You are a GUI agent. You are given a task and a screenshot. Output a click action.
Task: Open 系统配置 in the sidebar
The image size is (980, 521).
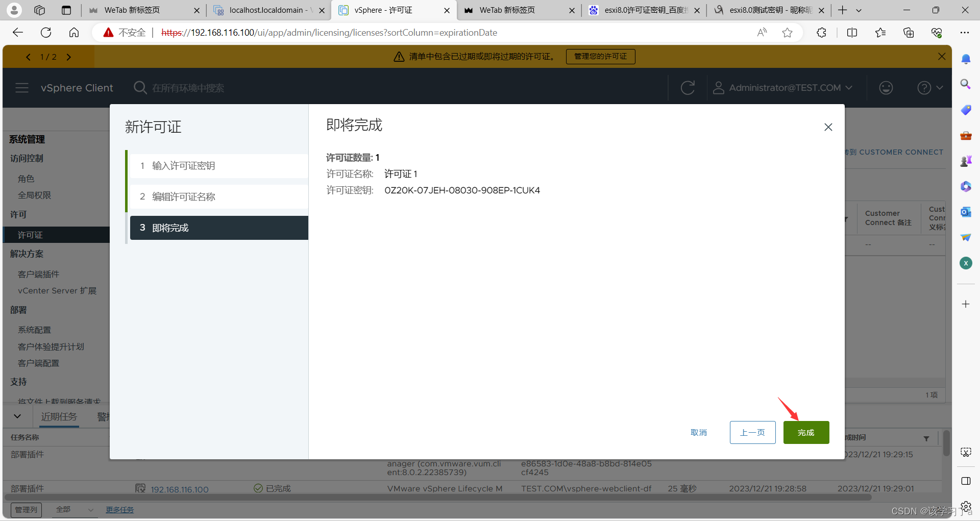coord(34,330)
